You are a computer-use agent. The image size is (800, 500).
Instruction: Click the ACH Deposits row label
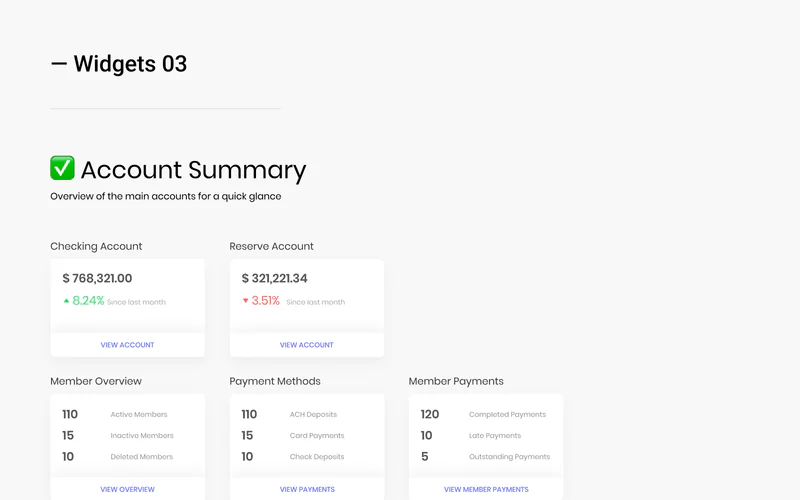point(313,414)
